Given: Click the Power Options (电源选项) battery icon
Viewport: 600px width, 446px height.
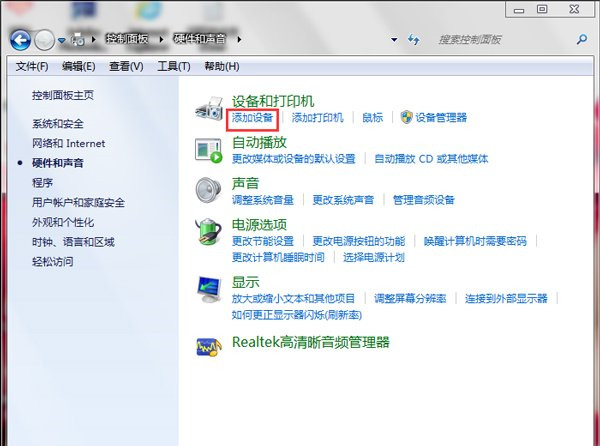Looking at the screenshot, I should pyautogui.click(x=209, y=232).
